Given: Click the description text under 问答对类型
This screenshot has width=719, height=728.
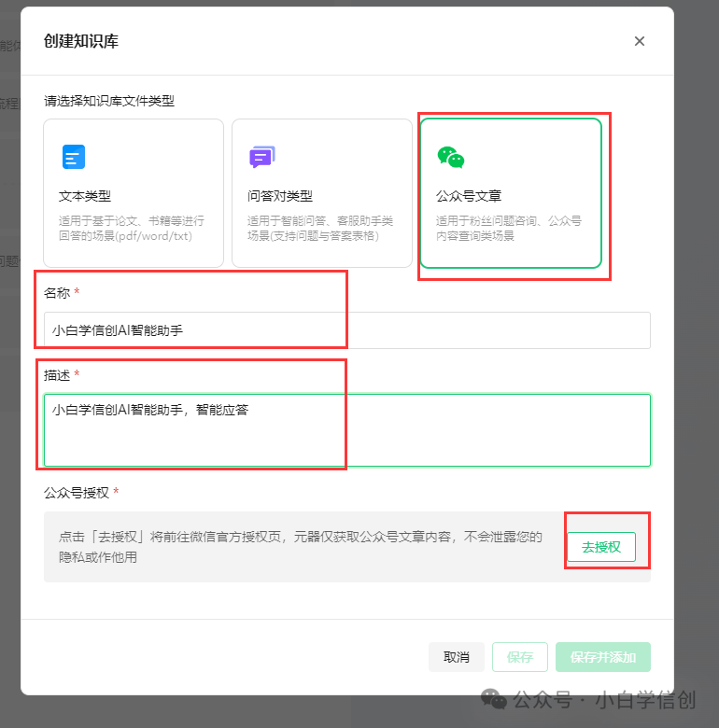Looking at the screenshot, I should [x=320, y=229].
